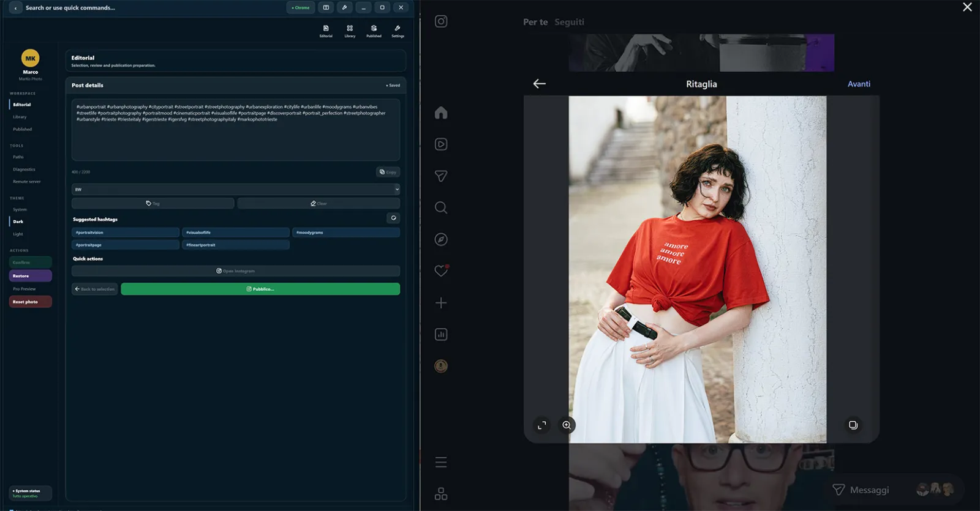Go back with arrow in Ritaglia header

[x=539, y=84]
